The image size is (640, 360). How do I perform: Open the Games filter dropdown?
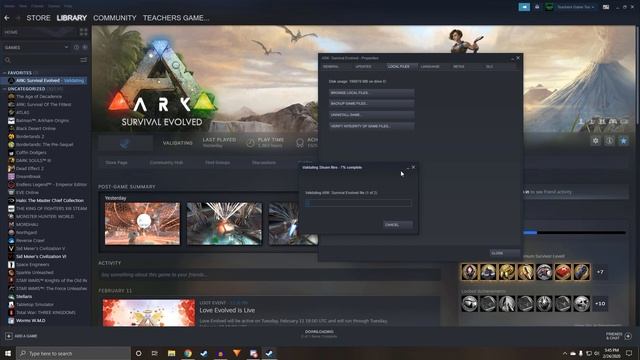36,47
